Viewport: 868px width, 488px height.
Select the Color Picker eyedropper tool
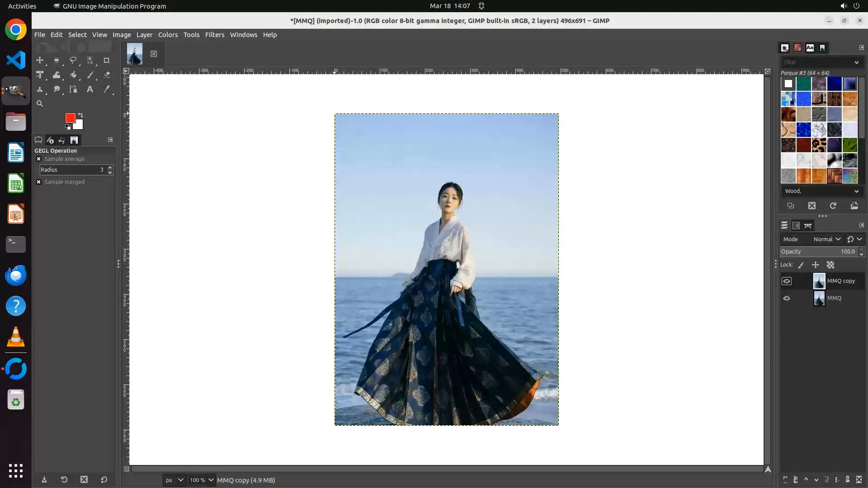point(107,89)
